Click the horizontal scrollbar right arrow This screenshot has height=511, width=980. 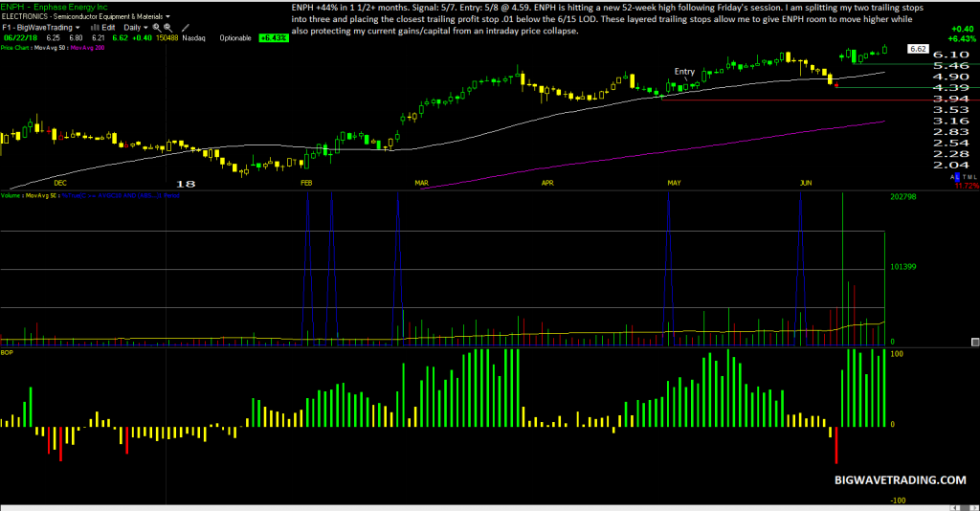974,508
